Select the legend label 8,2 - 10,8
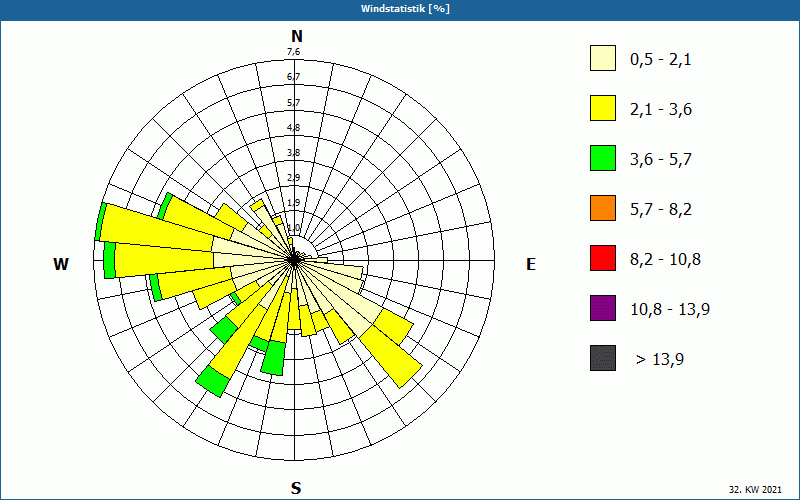800x500 pixels. [665, 260]
